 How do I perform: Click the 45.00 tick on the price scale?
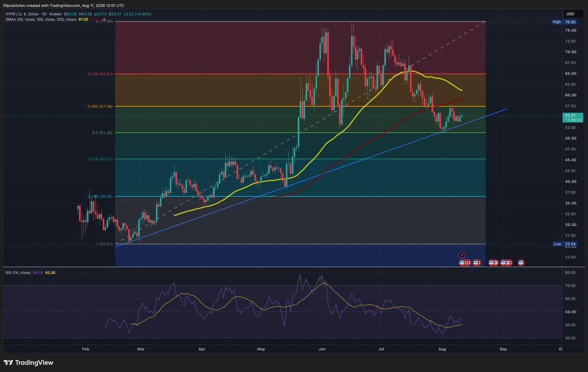[570, 160]
